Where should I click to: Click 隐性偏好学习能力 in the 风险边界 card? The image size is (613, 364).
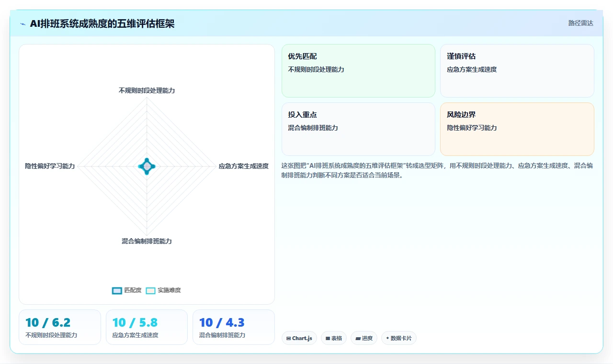tap(472, 128)
